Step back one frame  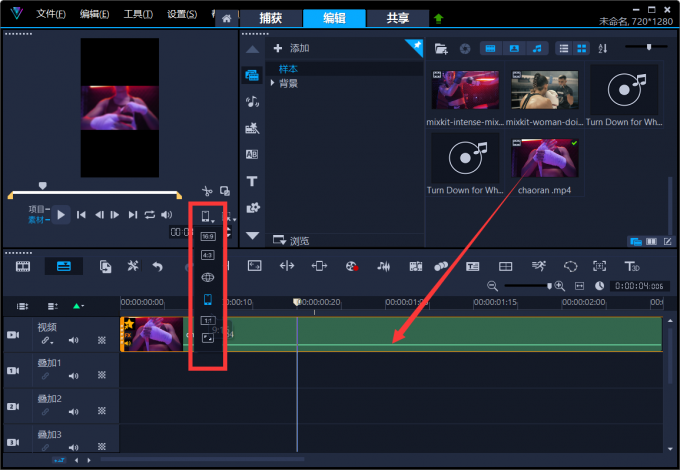pyautogui.click(x=99, y=215)
